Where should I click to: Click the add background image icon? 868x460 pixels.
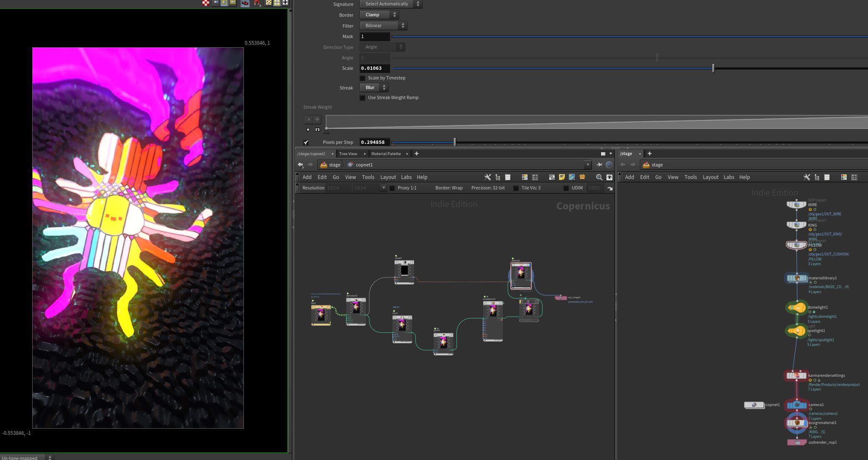[572, 177]
